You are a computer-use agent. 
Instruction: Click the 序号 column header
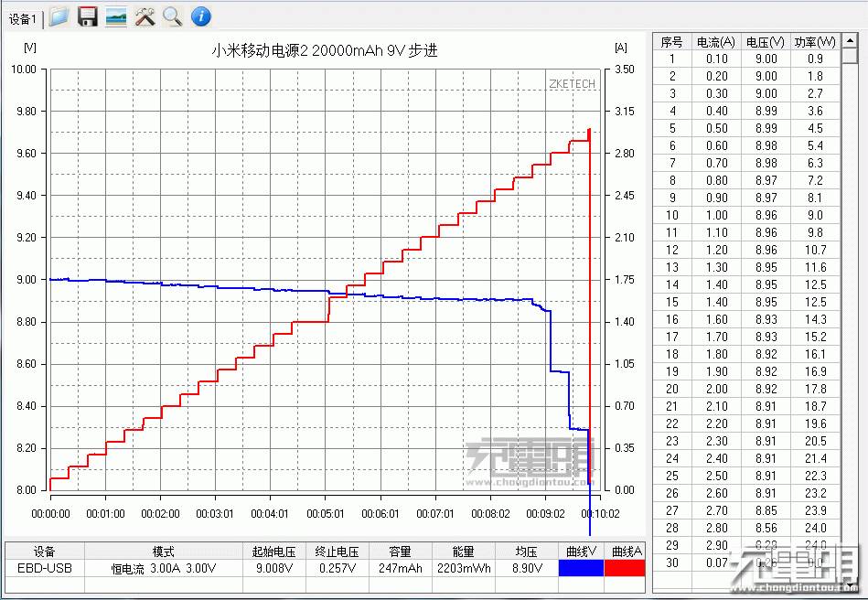coord(672,42)
